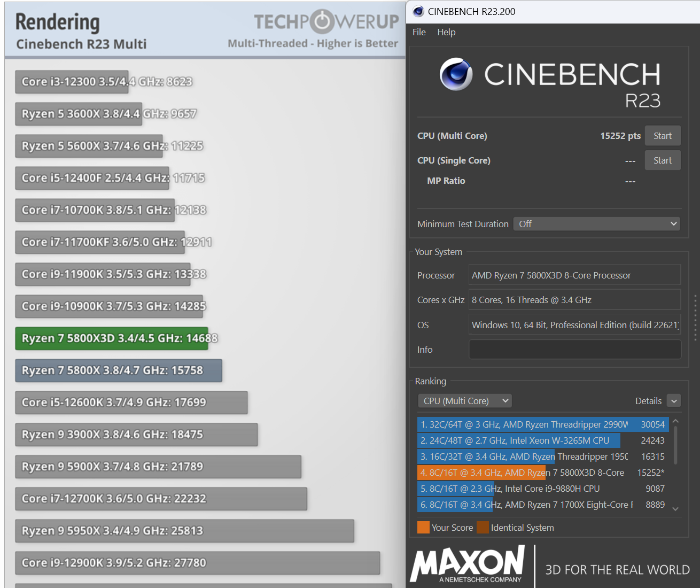Screen dimensions: 700x588
Task: Click the Ryzen 5 3600X chart bar
Action: click(x=79, y=114)
